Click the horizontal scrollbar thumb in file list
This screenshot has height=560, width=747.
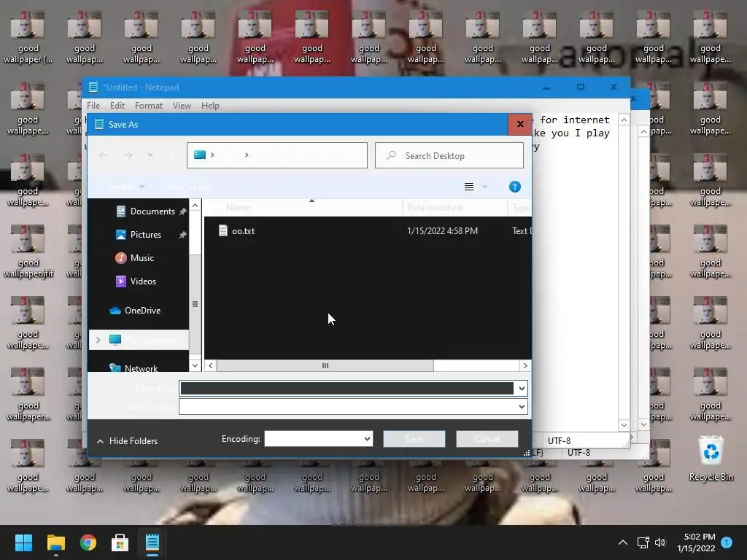point(325,366)
